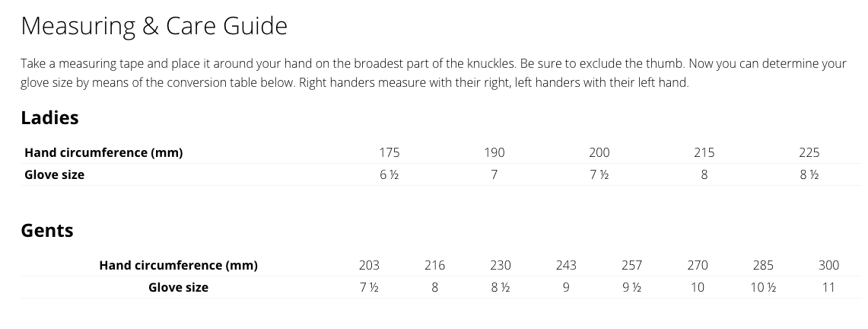The height and width of the screenshot is (329, 868).
Task: Click the 203 mm Gents circumference cell
Action: click(x=369, y=265)
